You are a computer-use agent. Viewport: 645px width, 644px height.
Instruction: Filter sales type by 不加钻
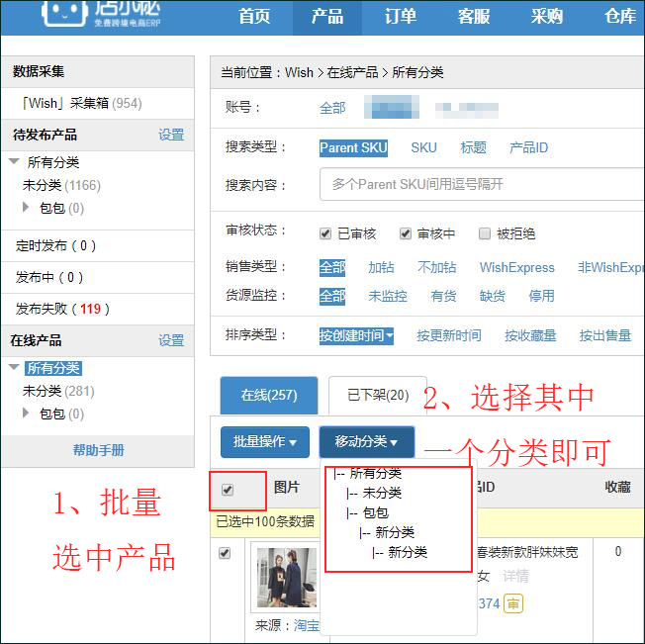pos(437,267)
